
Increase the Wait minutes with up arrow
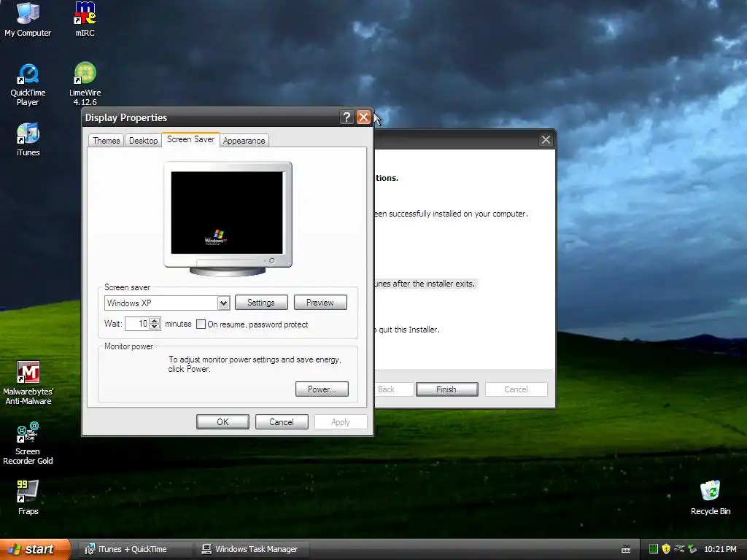155,321
